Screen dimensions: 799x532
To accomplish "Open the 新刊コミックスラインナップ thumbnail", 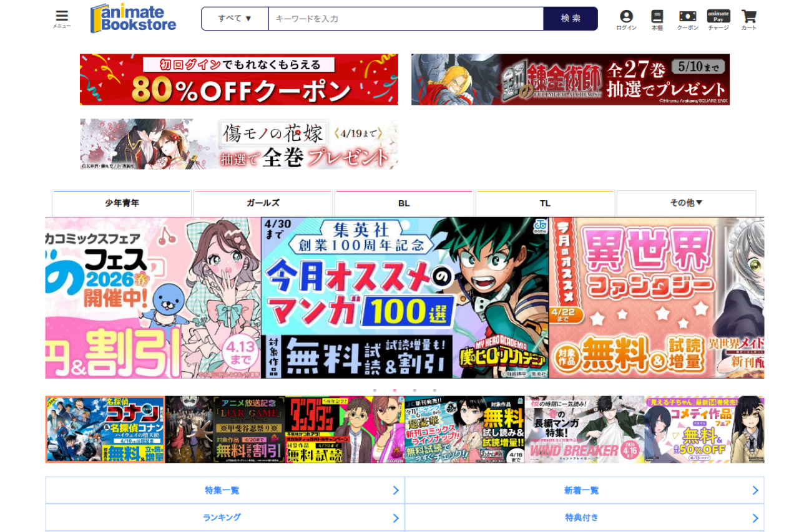I will [464, 429].
